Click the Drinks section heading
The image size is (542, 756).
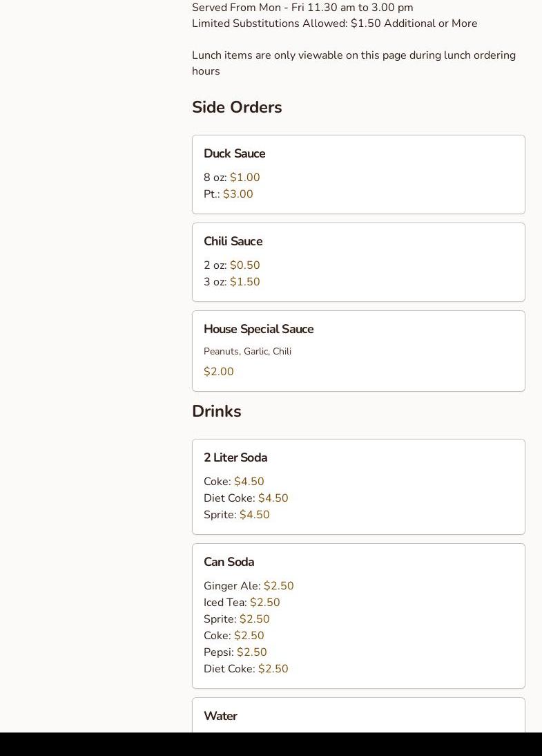pos(217,411)
